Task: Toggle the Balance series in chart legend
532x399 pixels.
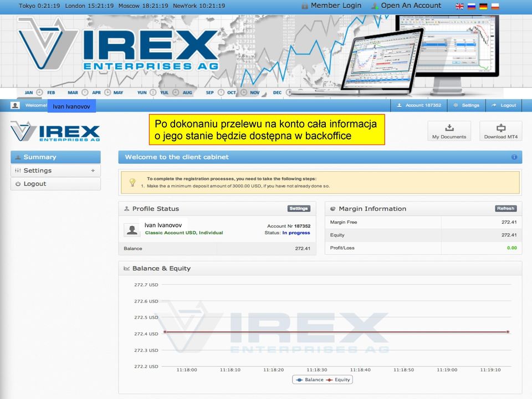Action: click(x=310, y=380)
